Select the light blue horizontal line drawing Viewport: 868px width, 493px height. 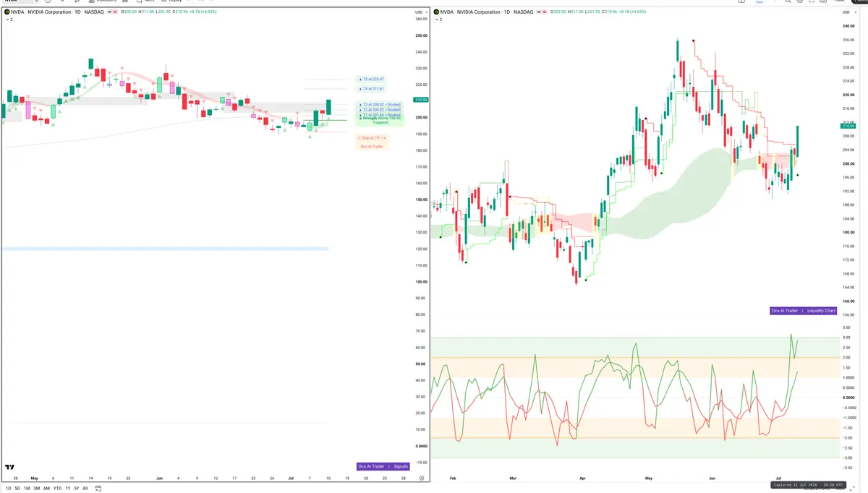click(165, 249)
